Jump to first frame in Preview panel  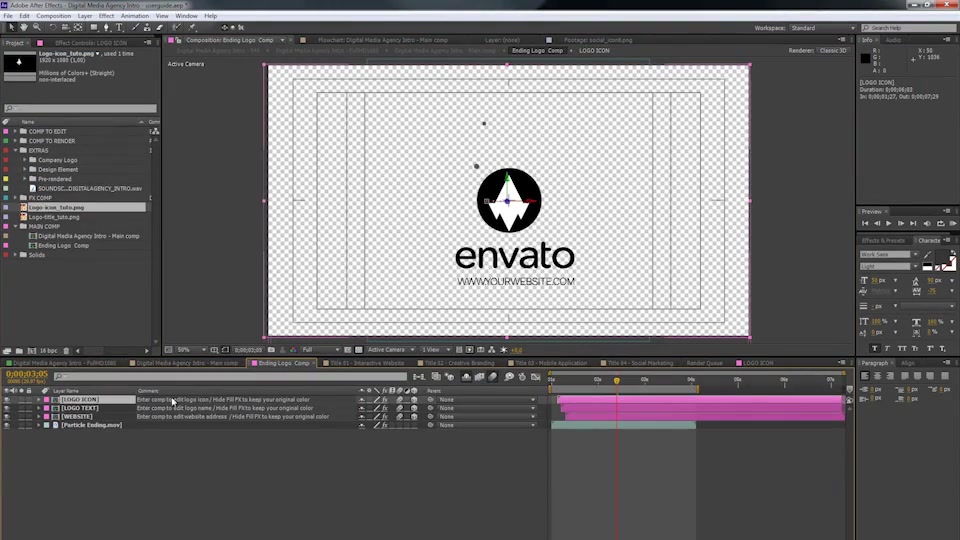[x=865, y=223]
